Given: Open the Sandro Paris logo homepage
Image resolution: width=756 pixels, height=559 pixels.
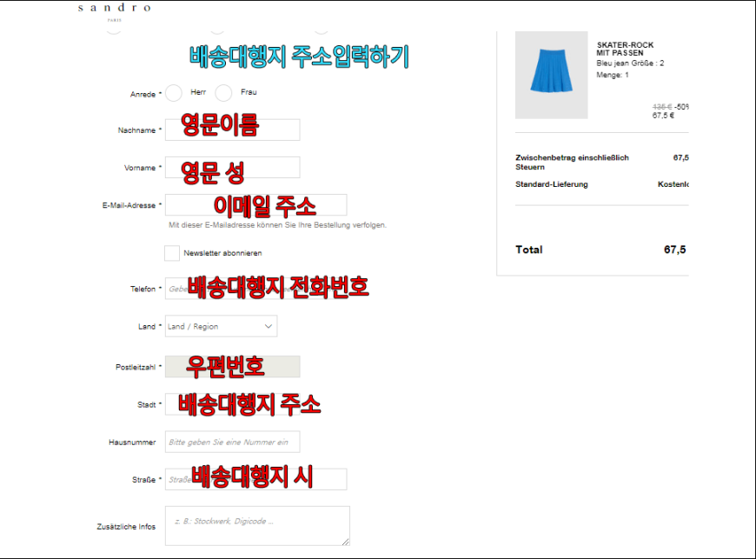Looking at the screenshot, I should [x=114, y=11].
